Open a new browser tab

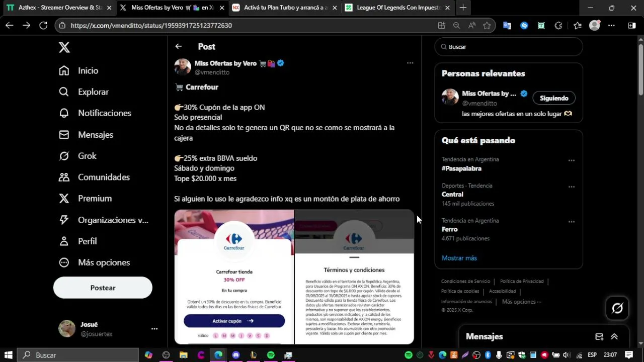[x=463, y=8]
